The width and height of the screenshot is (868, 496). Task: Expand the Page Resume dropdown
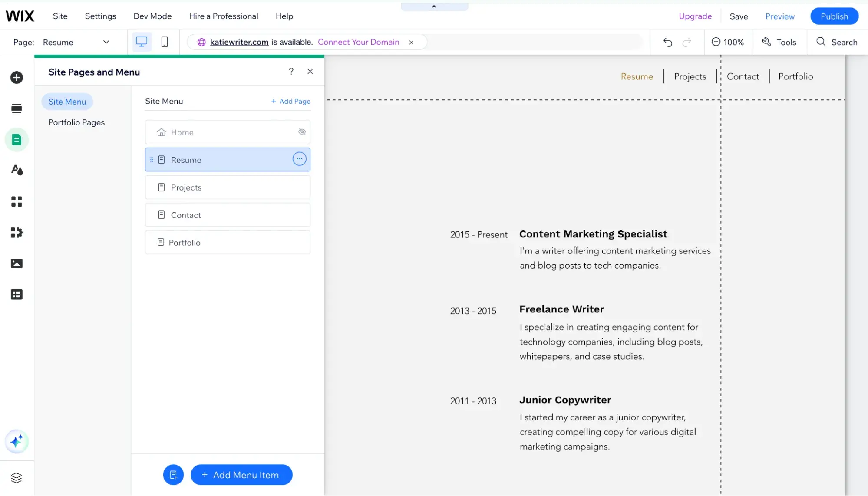[x=106, y=42]
